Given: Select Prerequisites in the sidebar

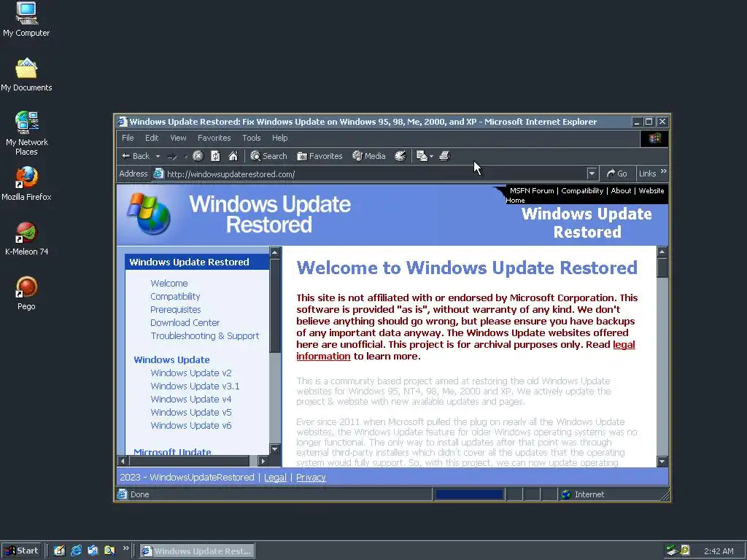Looking at the screenshot, I should click(x=175, y=309).
